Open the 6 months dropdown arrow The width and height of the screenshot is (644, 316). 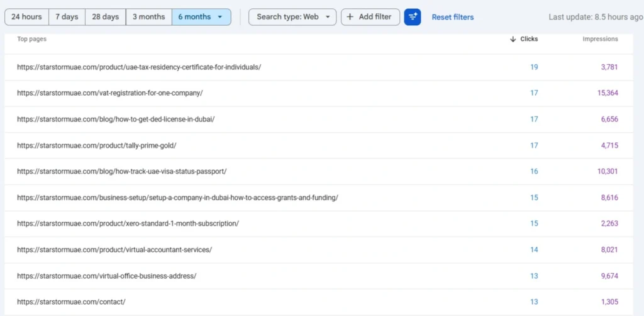[219, 17]
